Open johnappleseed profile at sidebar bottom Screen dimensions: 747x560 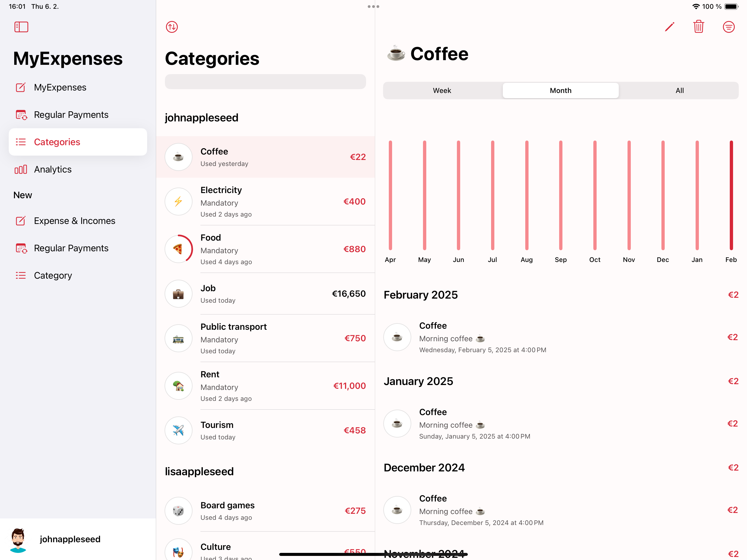click(x=78, y=539)
